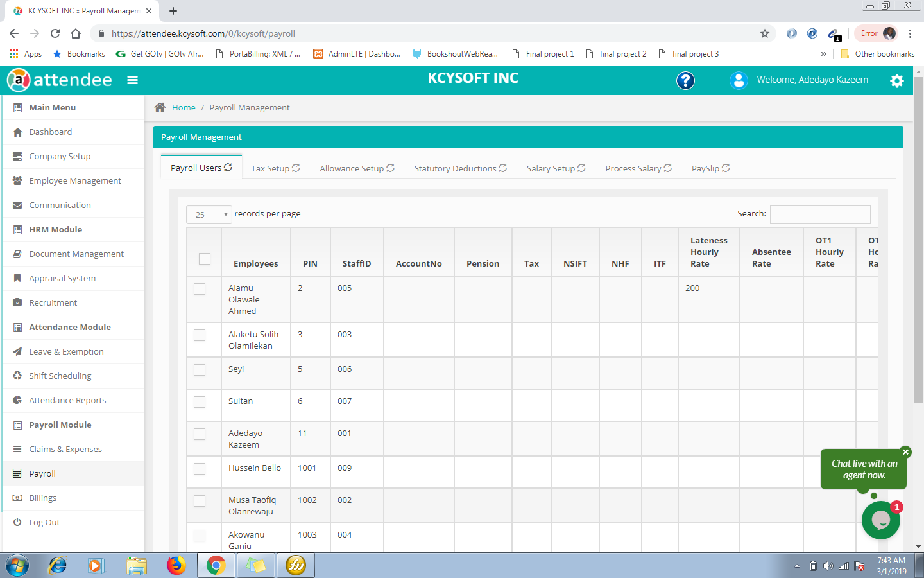Viewport: 924px width, 578px height.
Task: Collapse the sidebar with the hamburger icon
Action: [132, 80]
